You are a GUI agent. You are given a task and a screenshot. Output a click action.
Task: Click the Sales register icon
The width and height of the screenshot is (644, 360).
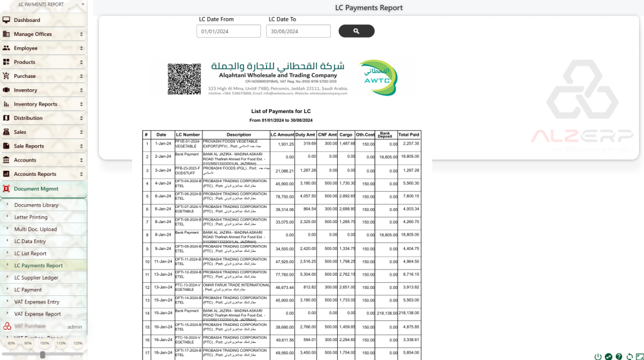6,132
